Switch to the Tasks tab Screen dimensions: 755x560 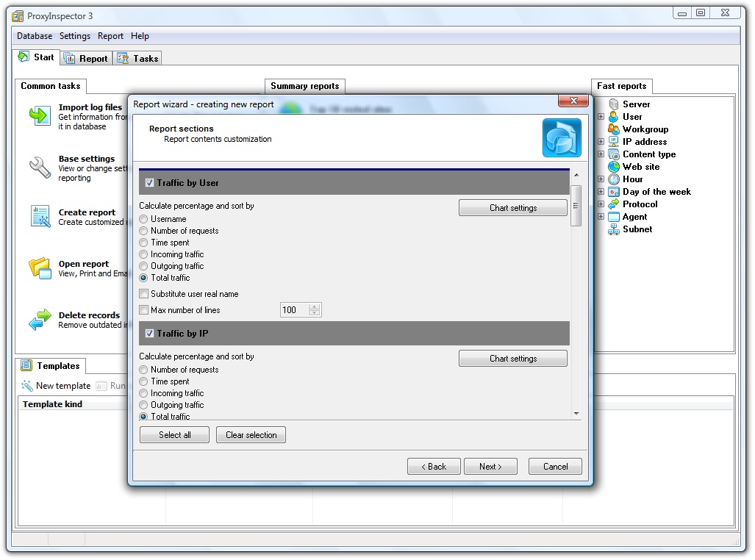[137, 58]
